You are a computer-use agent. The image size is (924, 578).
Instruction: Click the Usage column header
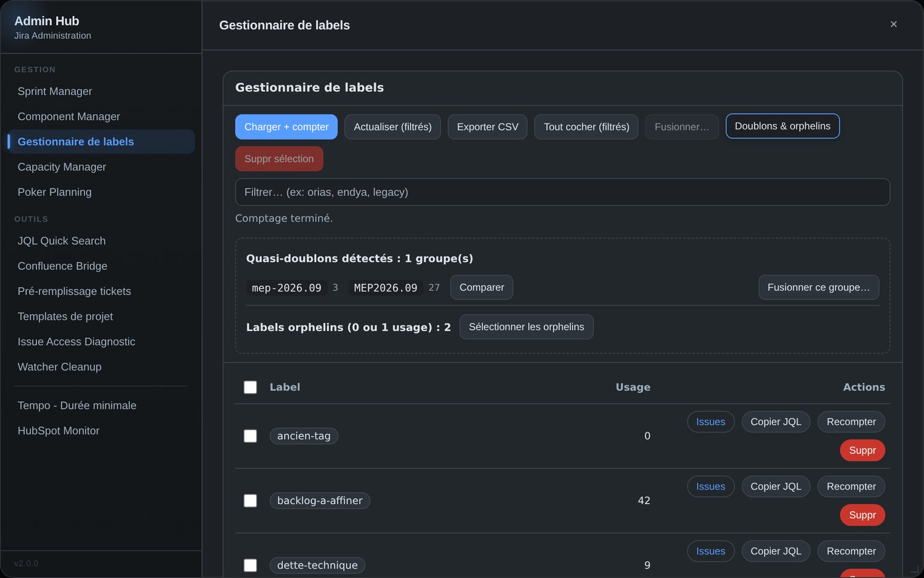pyautogui.click(x=633, y=387)
